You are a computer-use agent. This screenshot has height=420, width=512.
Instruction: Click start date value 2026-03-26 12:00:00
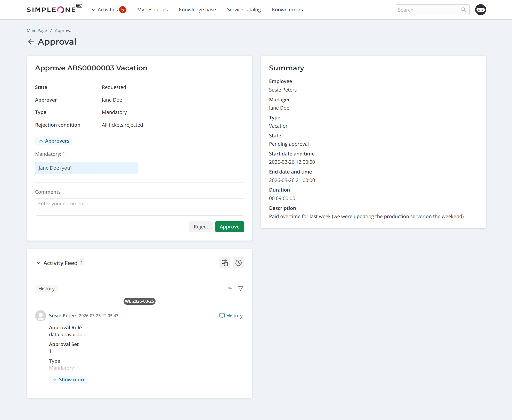tap(292, 162)
